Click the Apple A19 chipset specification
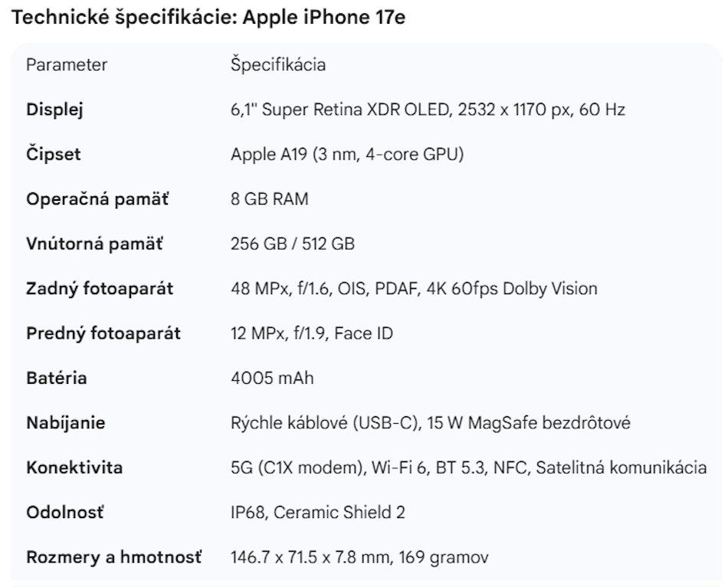728x587 pixels. [346, 155]
